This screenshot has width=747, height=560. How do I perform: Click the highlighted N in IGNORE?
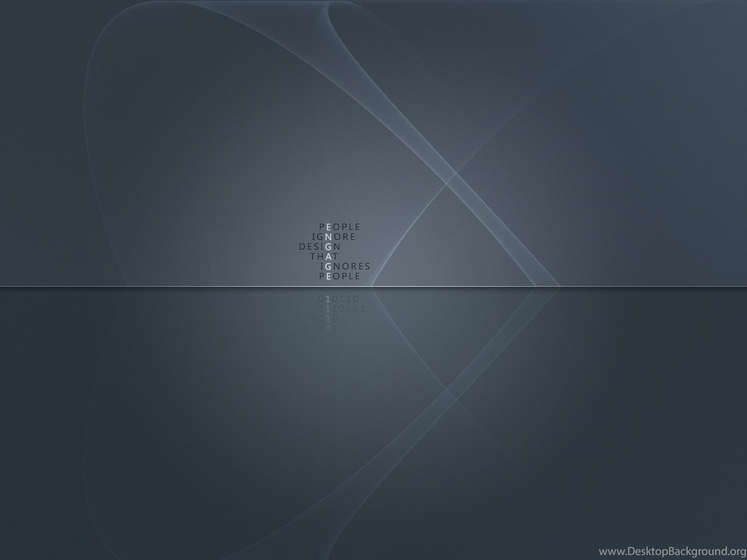(x=329, y=237)
